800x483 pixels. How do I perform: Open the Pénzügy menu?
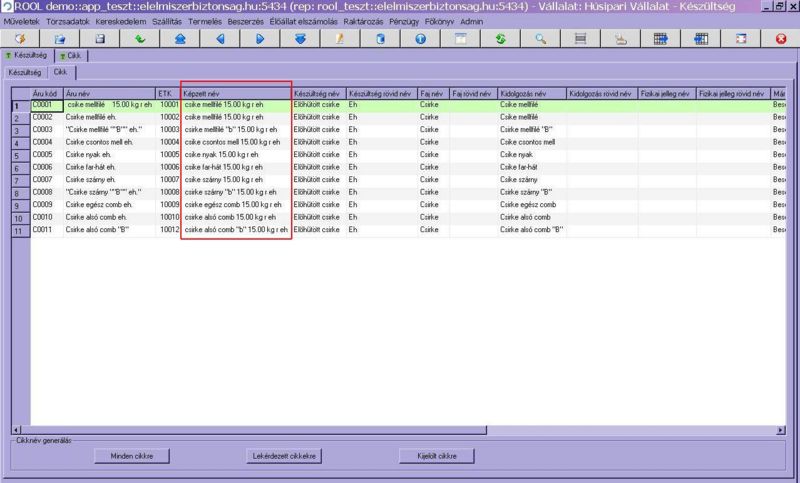tap(404, 22)
